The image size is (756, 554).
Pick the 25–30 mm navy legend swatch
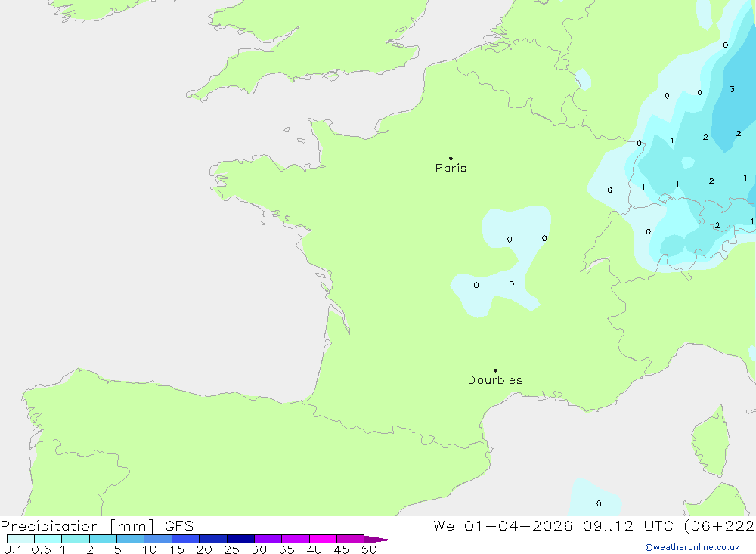tap(240, 539)
